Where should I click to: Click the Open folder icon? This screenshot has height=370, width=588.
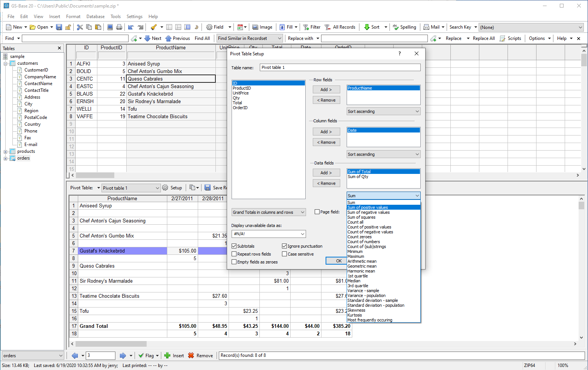tap(33, 27)
